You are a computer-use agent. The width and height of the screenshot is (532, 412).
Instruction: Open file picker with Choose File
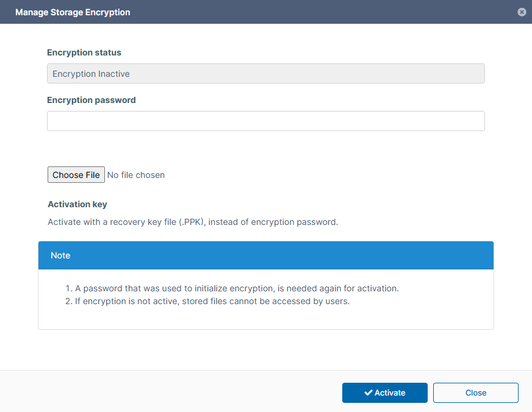tap(76, 175)
